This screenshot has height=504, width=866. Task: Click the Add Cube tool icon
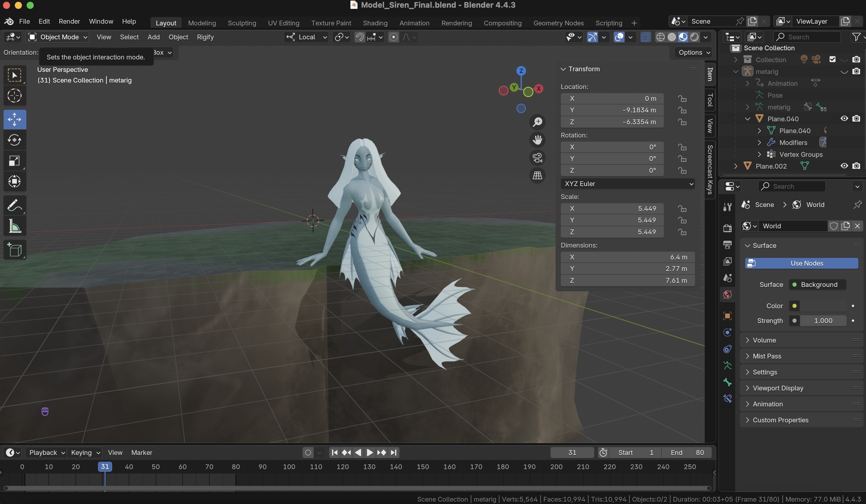15,250
